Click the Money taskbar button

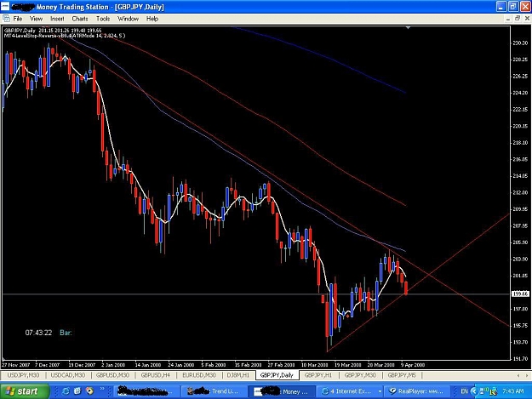point(281,391)
